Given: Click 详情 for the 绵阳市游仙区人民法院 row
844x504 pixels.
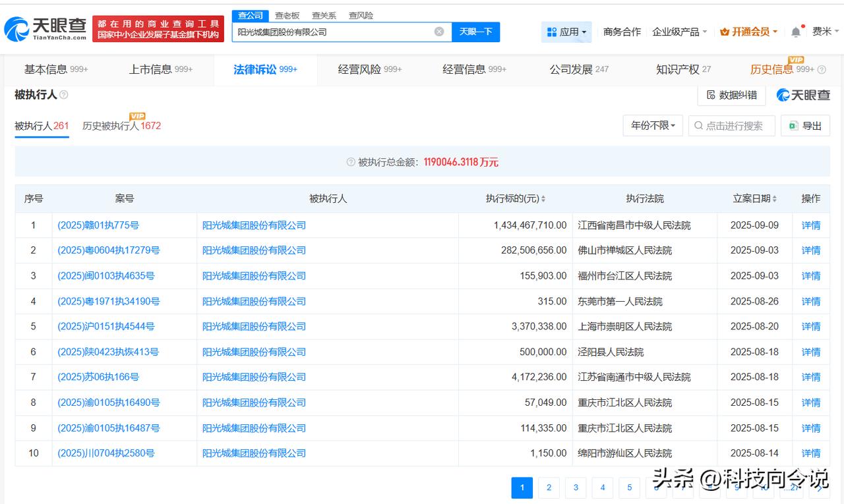Looking at the screenshot, I should pyautogui.click(x=811, y=453).
